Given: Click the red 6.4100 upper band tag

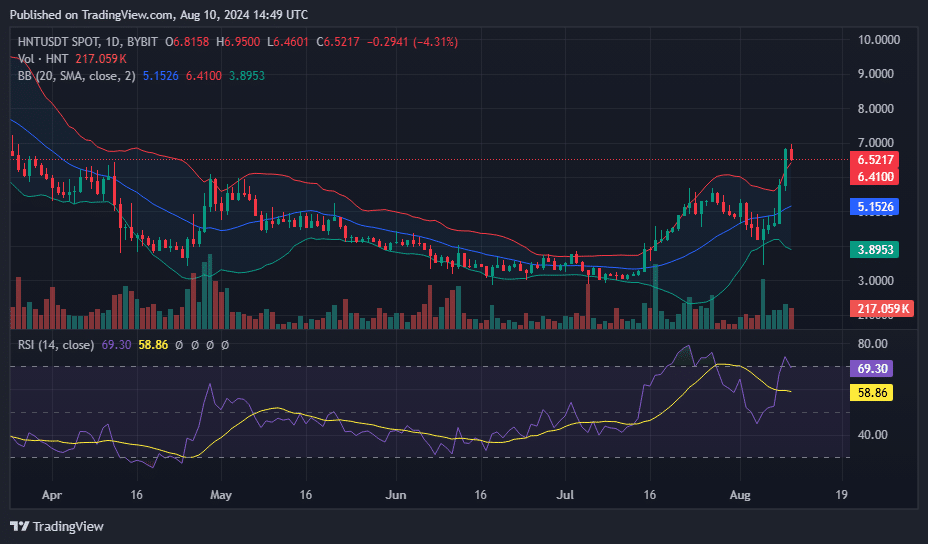Looking at the screenshot, I should coord(875,176).
